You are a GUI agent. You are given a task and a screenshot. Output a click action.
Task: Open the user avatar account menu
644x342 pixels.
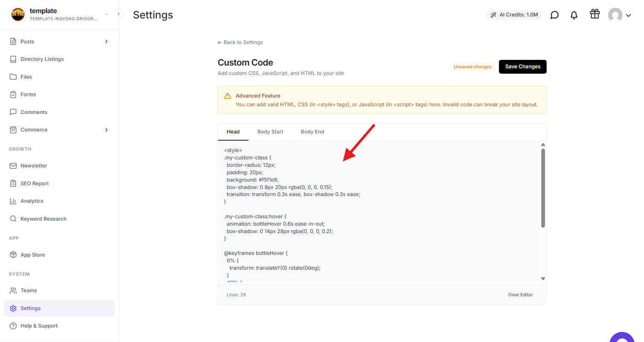click(619, 15)
